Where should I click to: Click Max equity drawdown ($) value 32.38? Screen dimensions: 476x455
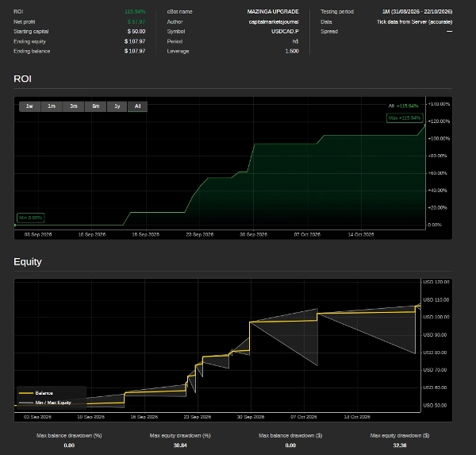(400, 445)
